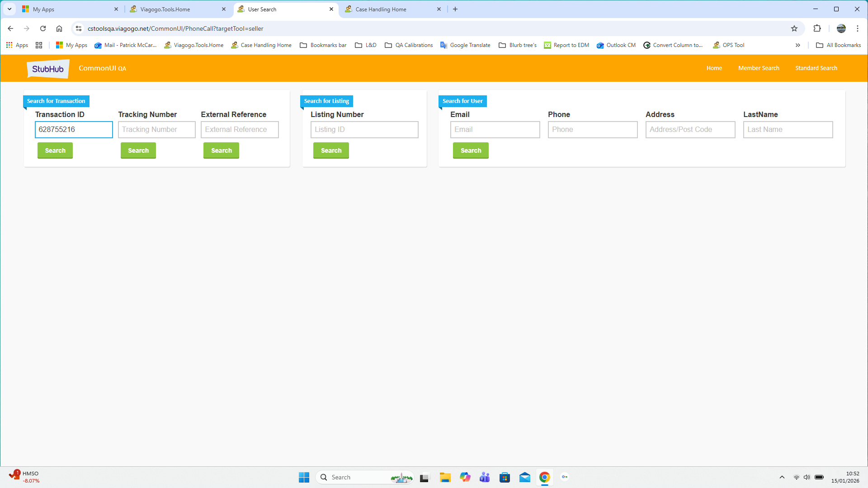Show hidden system tray icons
Screen dimensions: 868x488
coord(782,477)
